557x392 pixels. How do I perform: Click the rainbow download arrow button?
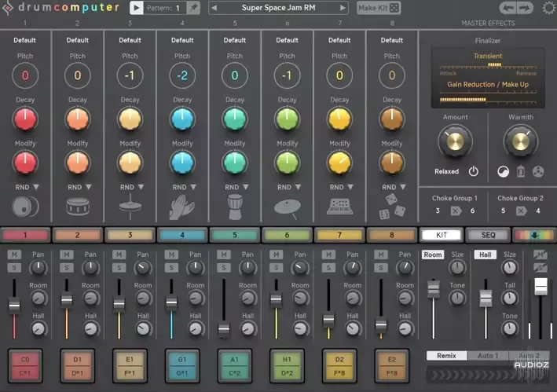534,235
